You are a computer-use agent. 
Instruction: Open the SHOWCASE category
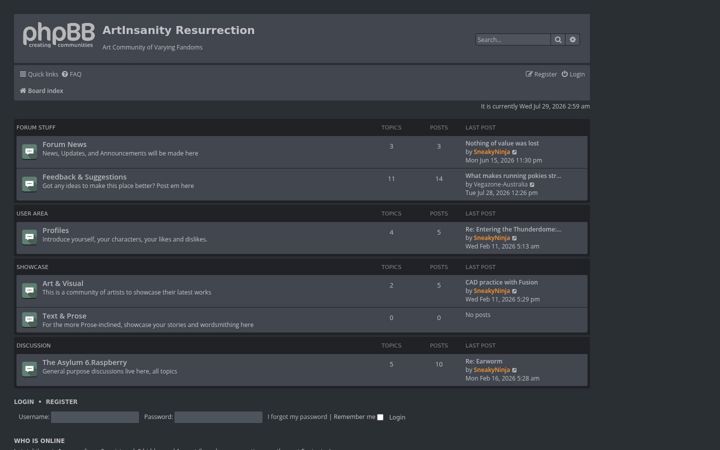point(32,267)
